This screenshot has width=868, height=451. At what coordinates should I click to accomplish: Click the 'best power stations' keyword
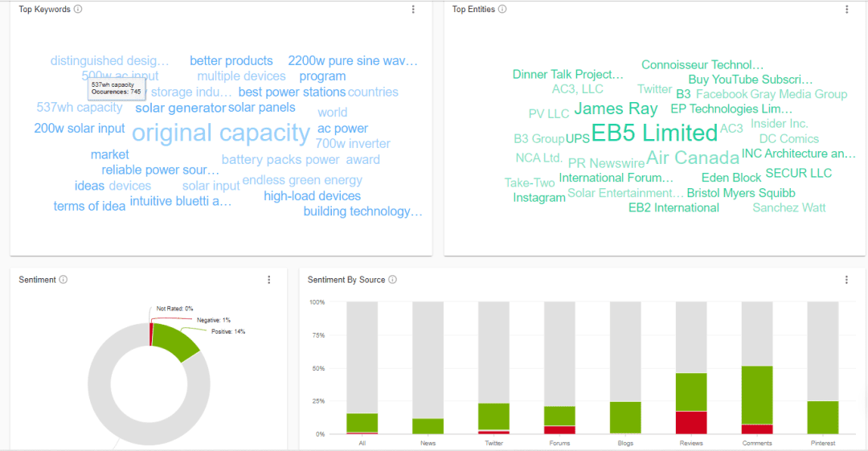click(292, 92)
